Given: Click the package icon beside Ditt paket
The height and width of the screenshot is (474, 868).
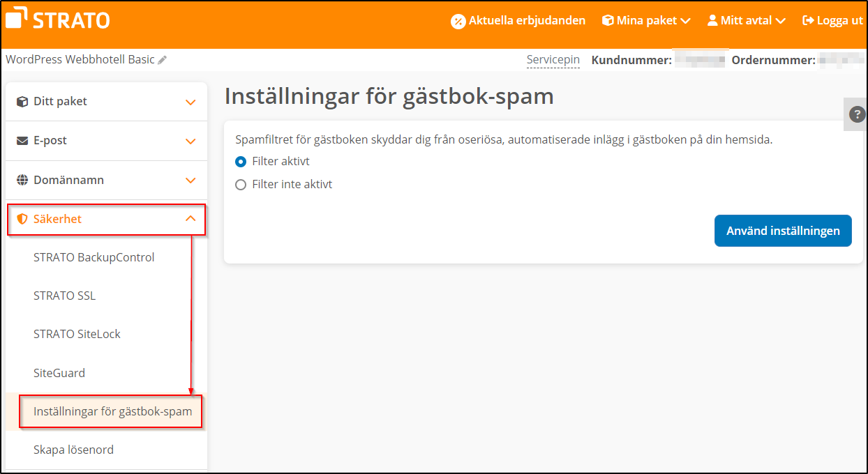Looking at the screenshot, I should [x=21, y=101].
